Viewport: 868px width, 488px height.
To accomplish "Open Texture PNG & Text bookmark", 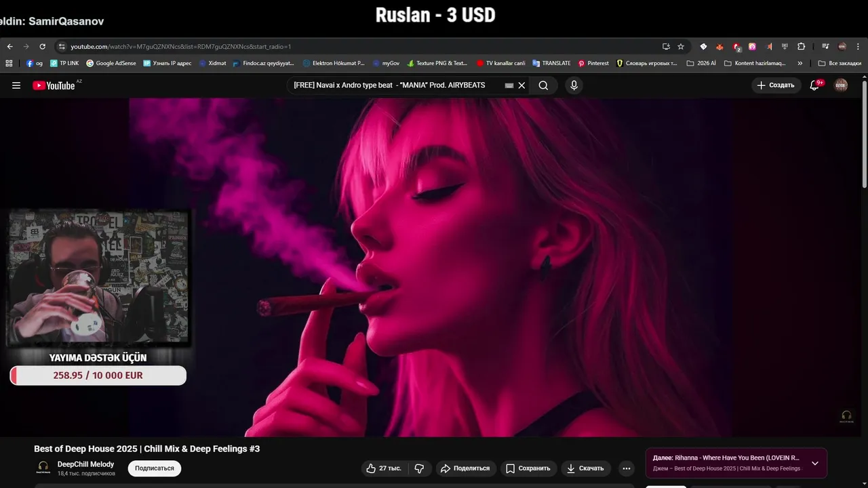I will click(x=437, y=63).
